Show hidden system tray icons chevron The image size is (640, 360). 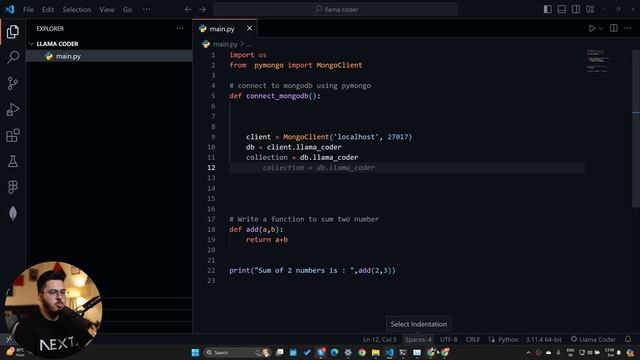coord(528,352)
